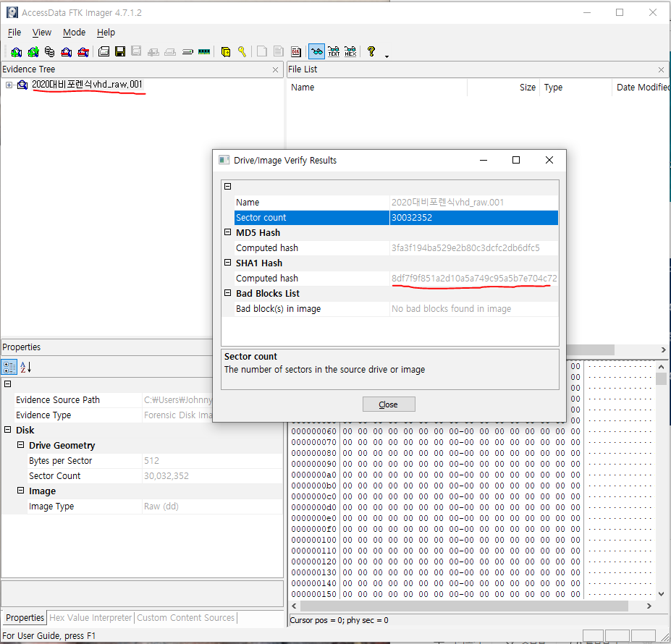Sort file list by Date Modified column
The width and height of the screenshot is (671, 644).
641,88
